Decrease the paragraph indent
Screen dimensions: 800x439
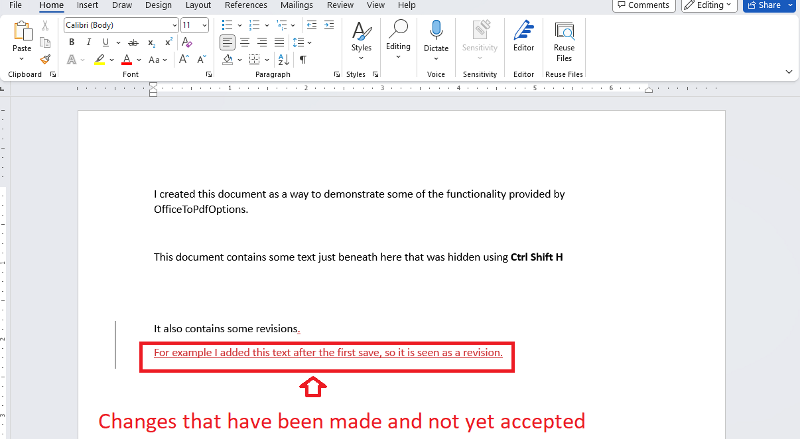tap(311, 25)
